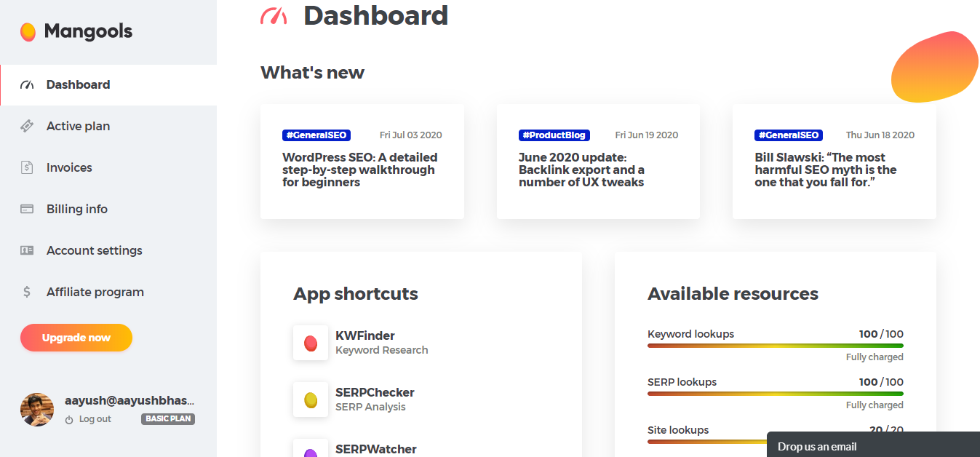Open the June 2020 update article
Viewport: 980px width, 457px height.
581,170
